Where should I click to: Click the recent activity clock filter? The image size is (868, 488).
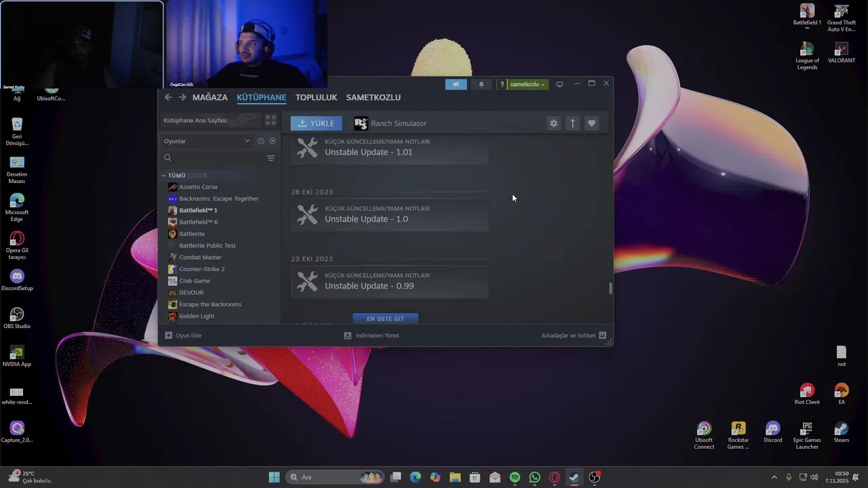pos(260,141)
